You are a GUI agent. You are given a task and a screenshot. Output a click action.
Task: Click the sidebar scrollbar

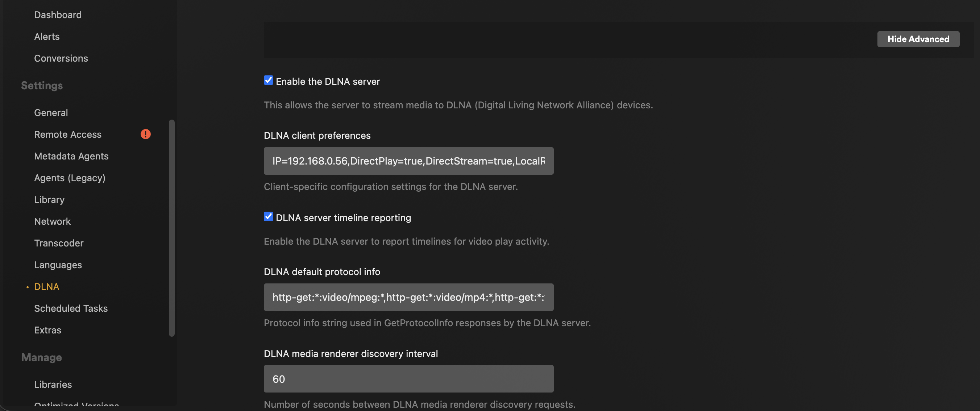pos(171,228)
